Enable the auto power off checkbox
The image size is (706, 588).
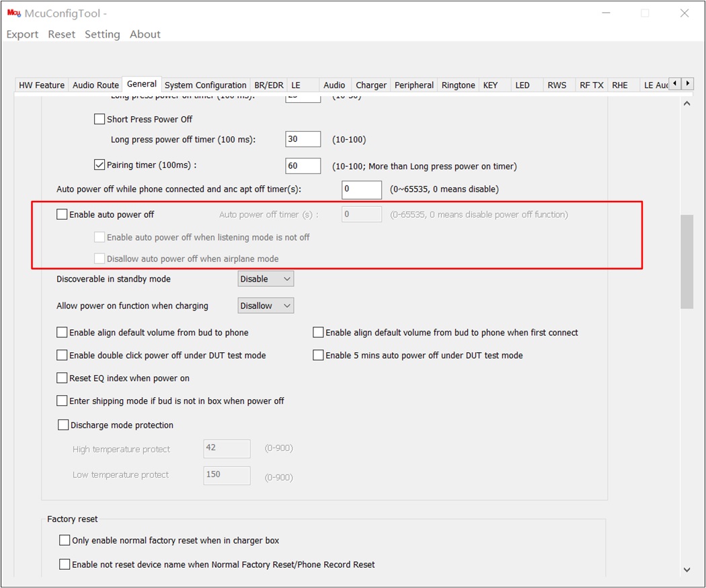tap(63, 215)
